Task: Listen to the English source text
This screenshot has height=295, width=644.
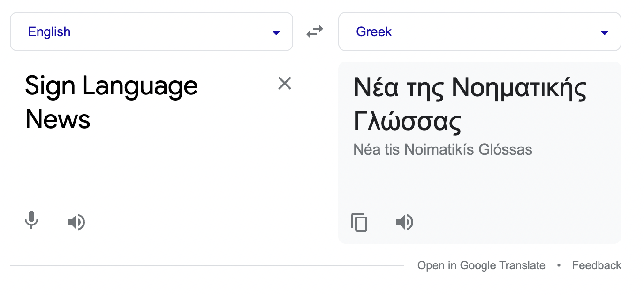Action: [76, 222]
